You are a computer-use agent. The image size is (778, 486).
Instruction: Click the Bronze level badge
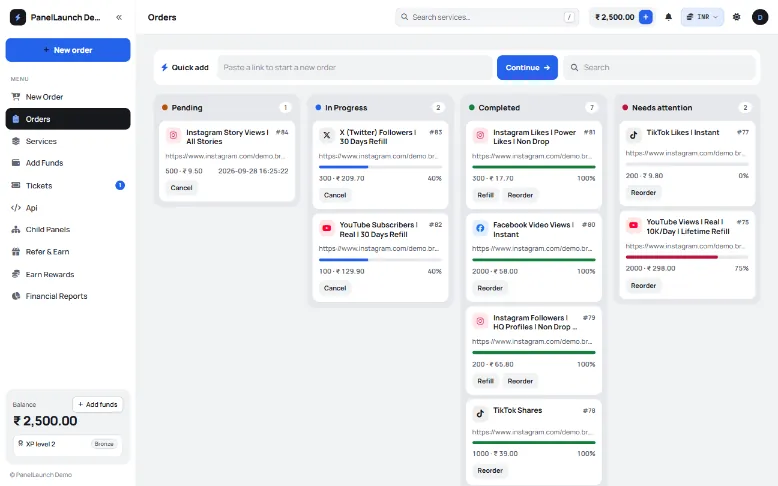[104, 444]
